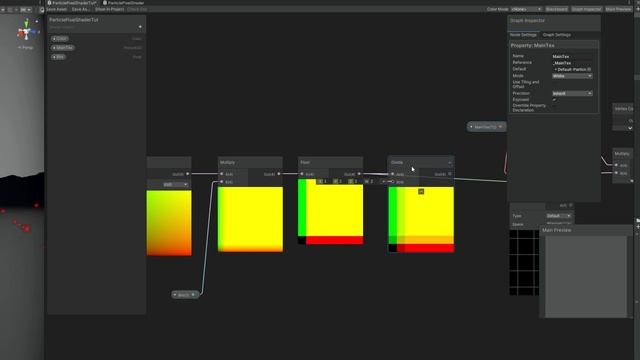This screenshot has height=360, width=640.
Task: Click the Default texture object field
Action: tap(572, 69)
